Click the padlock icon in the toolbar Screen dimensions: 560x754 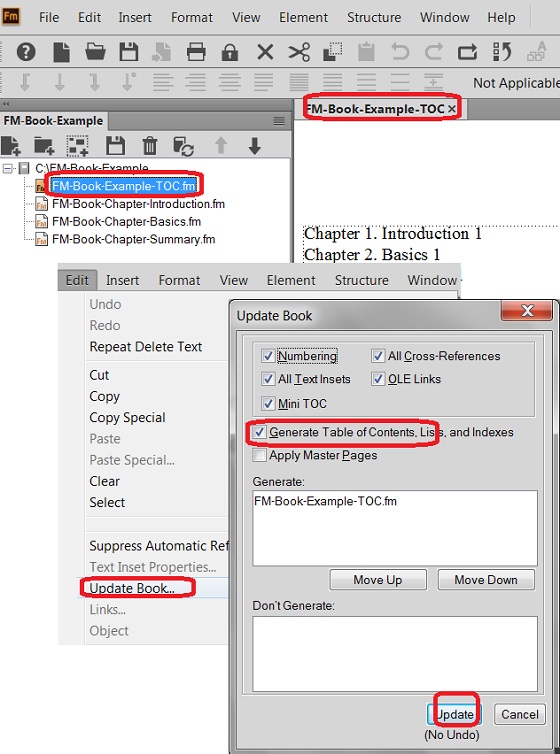coord(230,51)
